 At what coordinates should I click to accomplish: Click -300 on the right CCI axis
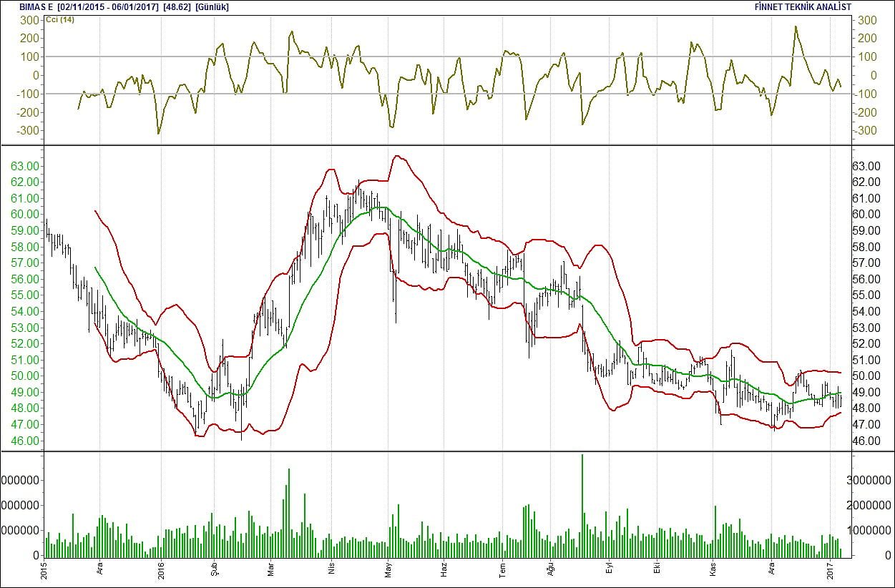click(865, 130)
